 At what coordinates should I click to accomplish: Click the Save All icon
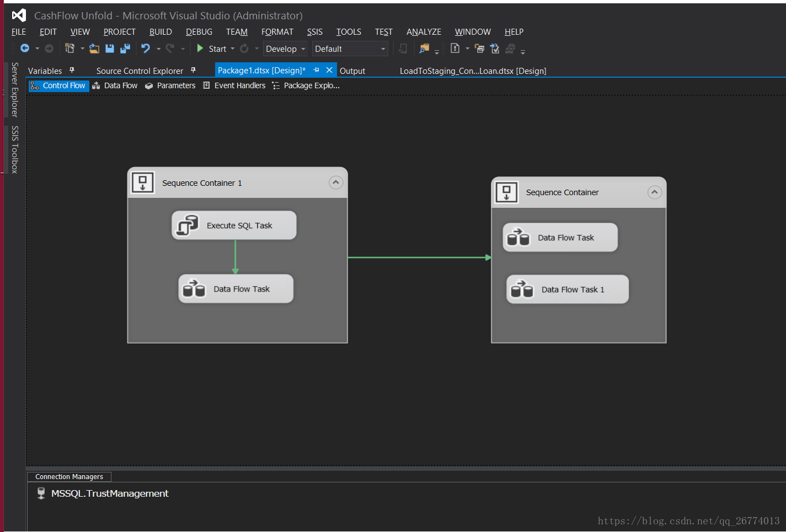click(x=125, y=49)
